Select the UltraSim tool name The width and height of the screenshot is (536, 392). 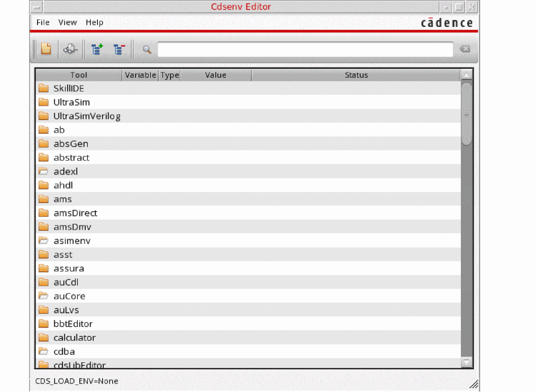coord(72,102)
